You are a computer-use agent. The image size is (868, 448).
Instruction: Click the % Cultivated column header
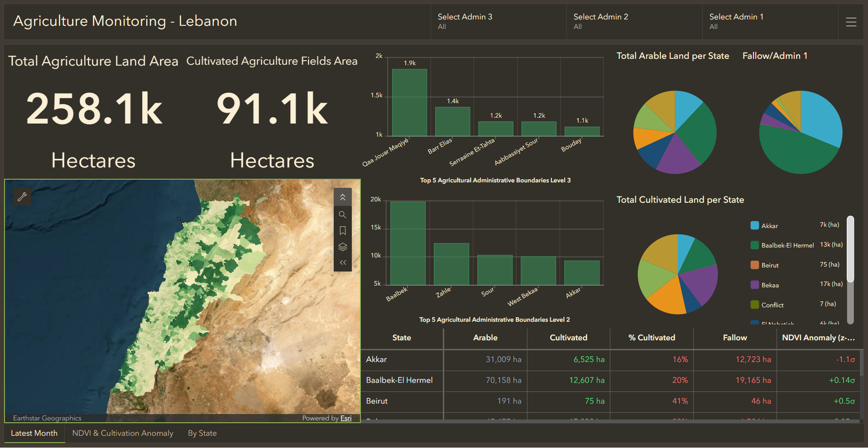click(652, 338)
